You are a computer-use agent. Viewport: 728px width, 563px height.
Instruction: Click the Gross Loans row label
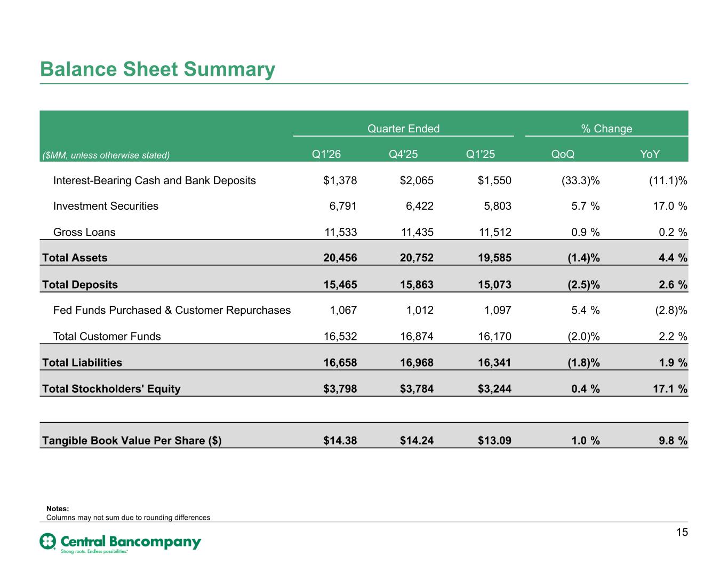(x=84, y=232)
